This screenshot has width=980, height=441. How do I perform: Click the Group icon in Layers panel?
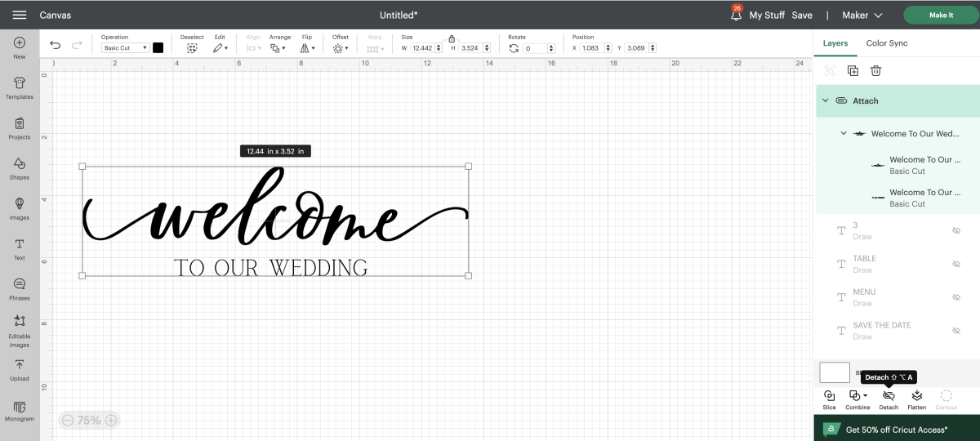pyautogui.click(x=830, y=71)
